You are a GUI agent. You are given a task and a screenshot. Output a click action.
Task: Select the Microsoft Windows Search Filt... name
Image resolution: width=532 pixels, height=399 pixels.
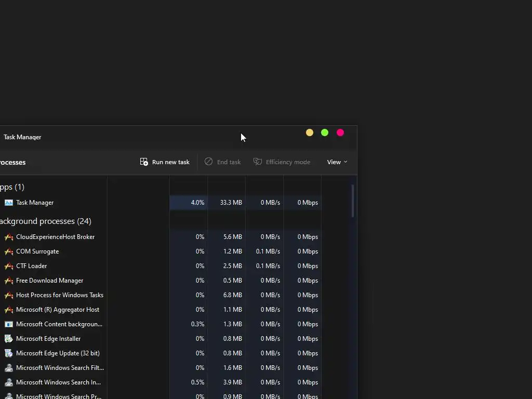(x=60, y=368)
